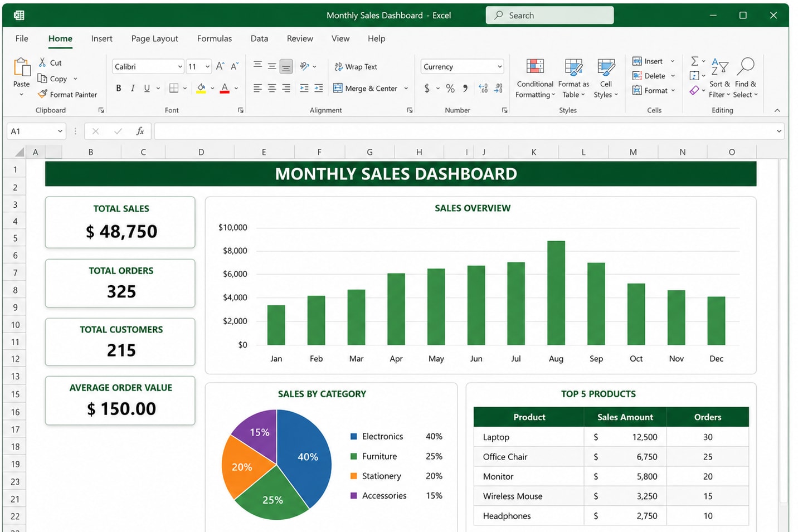Switch to the Formulas tab
The image size is (798, 532).
point(215,38)
